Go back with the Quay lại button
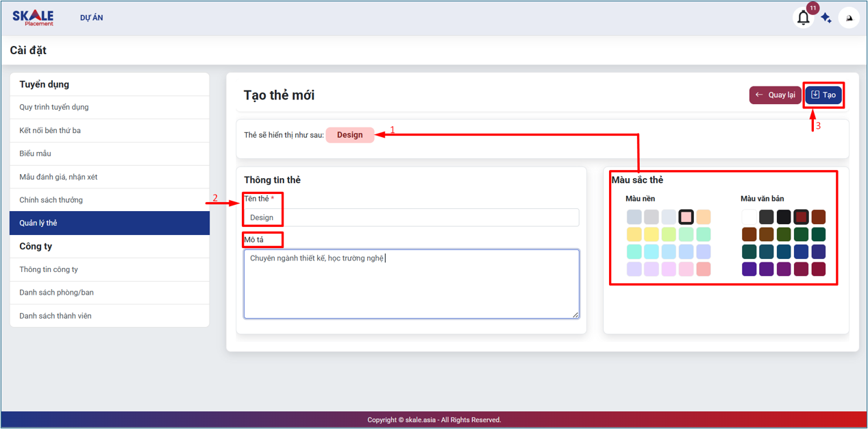868x429 pixels. pyautogui.click(x=775, y=95)
